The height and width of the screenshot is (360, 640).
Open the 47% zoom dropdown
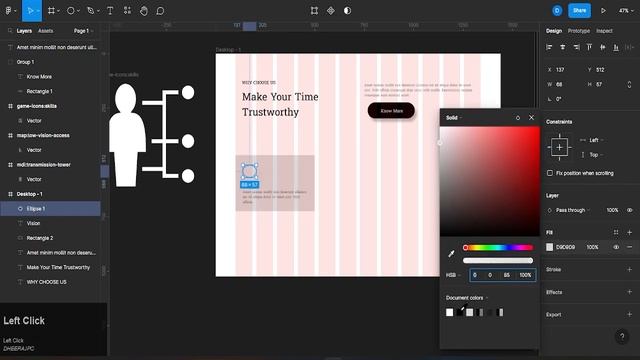point(626,11)
